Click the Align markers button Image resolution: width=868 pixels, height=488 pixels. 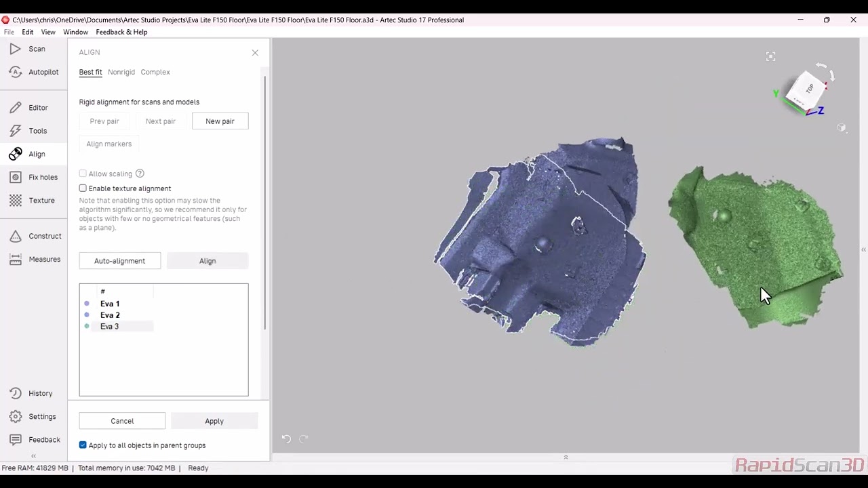tap(109, 144)
